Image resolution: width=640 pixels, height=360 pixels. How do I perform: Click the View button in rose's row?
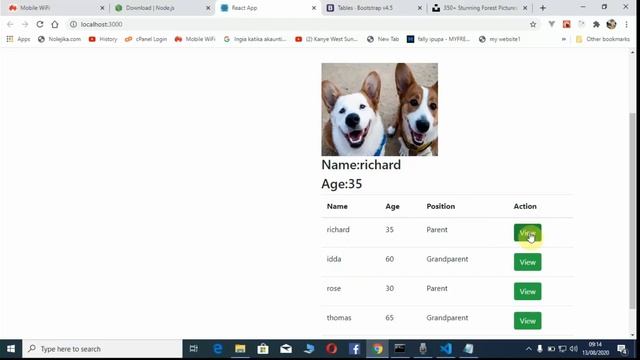(527, 291)
